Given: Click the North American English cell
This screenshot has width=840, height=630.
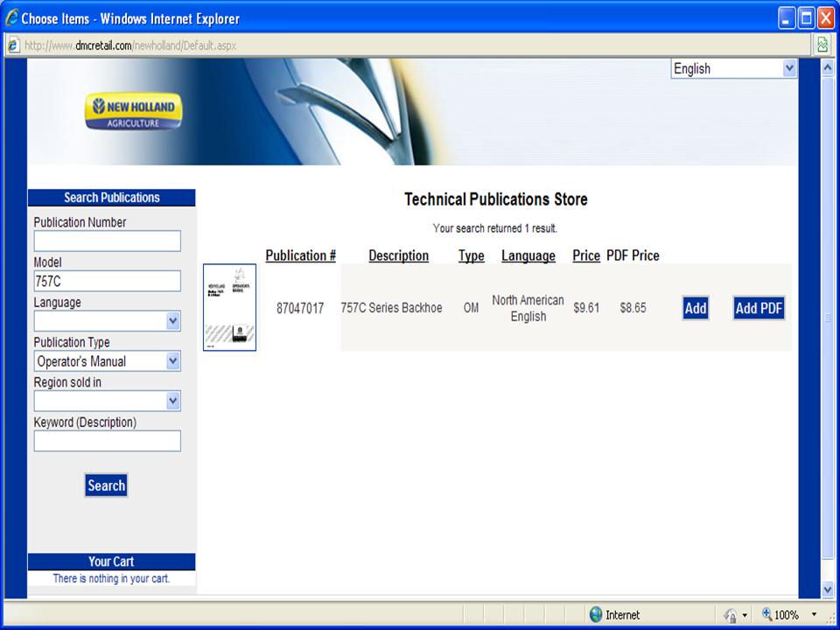Looking at the screenshot, I should (x=528, y=308).
